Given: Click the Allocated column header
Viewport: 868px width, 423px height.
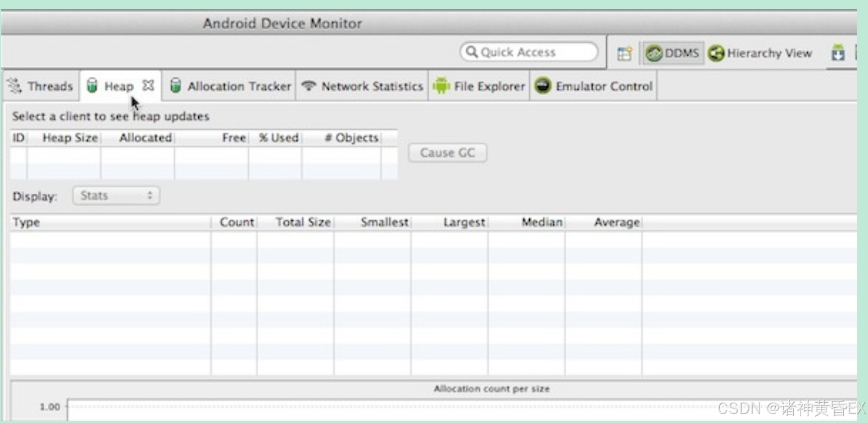Looking at the screenshot, I should click(138, 138).
